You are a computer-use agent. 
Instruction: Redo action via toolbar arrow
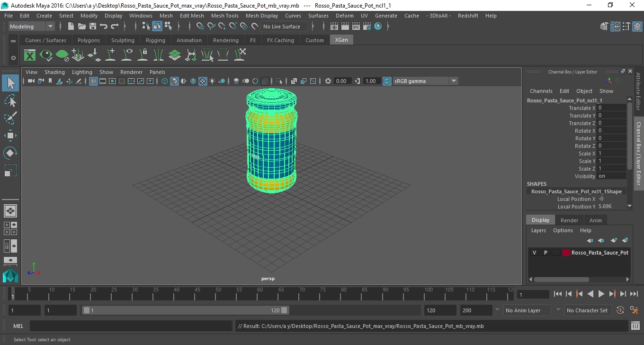[115, 27]
